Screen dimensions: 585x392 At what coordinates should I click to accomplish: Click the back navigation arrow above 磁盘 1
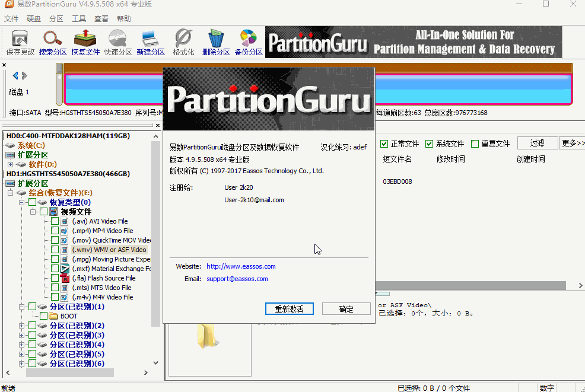point(15,75)
